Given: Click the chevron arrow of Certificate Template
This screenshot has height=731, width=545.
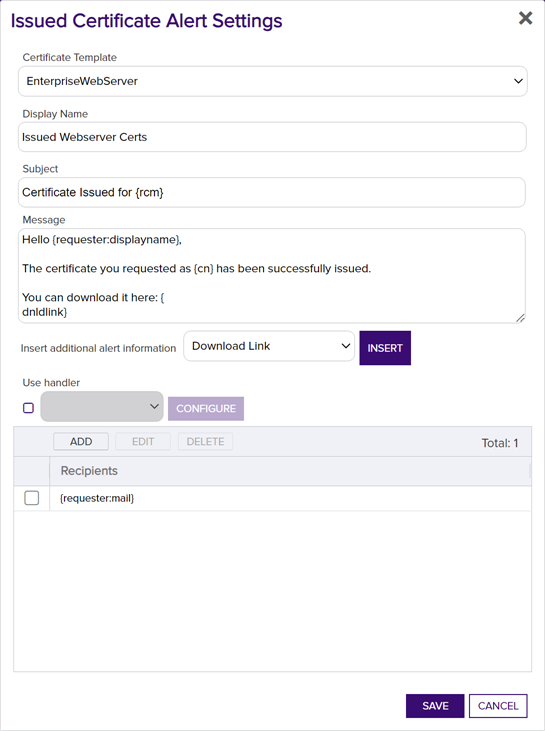Looking at the screenshot, I should coord(518,81).
